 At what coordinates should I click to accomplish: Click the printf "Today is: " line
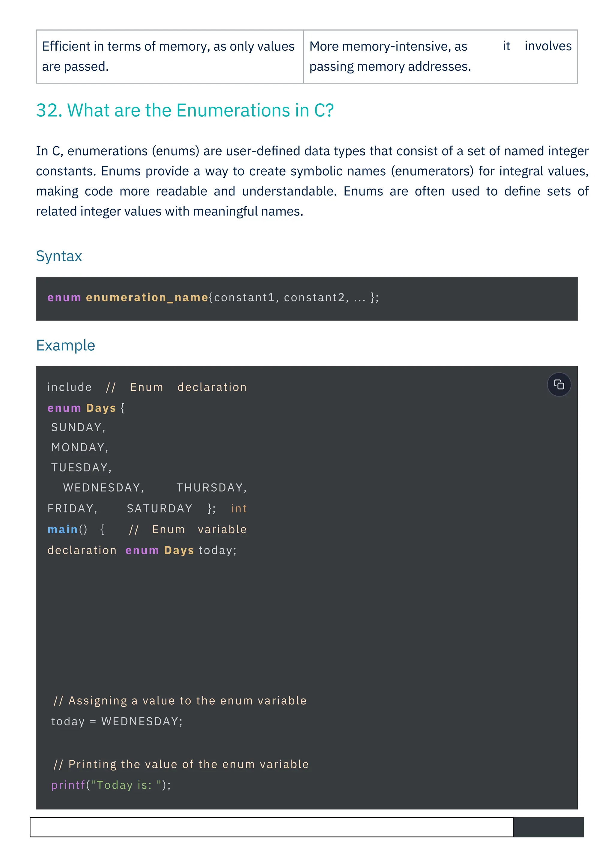click(x=111, y=785)
